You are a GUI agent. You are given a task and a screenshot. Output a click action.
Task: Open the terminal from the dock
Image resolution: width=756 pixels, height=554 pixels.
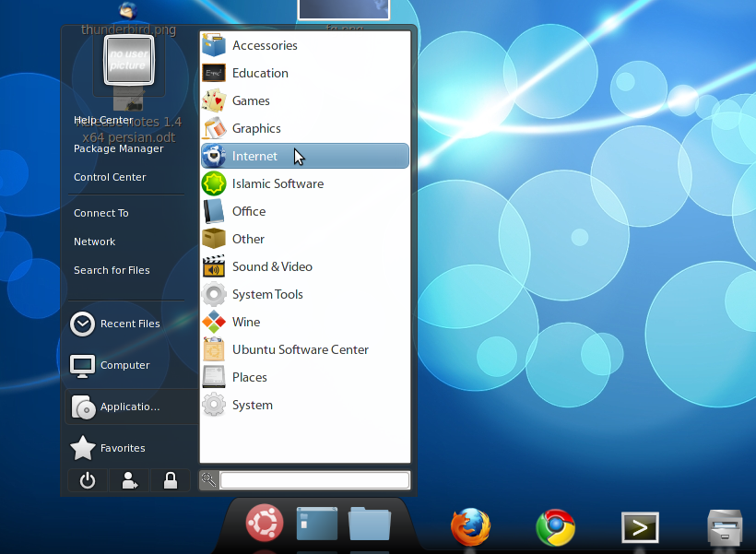pos(640,527)
